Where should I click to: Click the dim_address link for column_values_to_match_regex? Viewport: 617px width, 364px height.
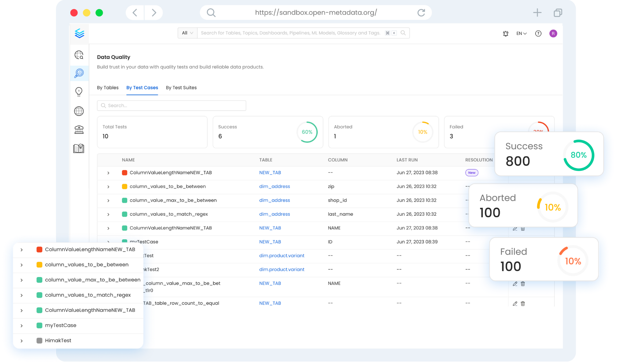(x=274, y=214)
